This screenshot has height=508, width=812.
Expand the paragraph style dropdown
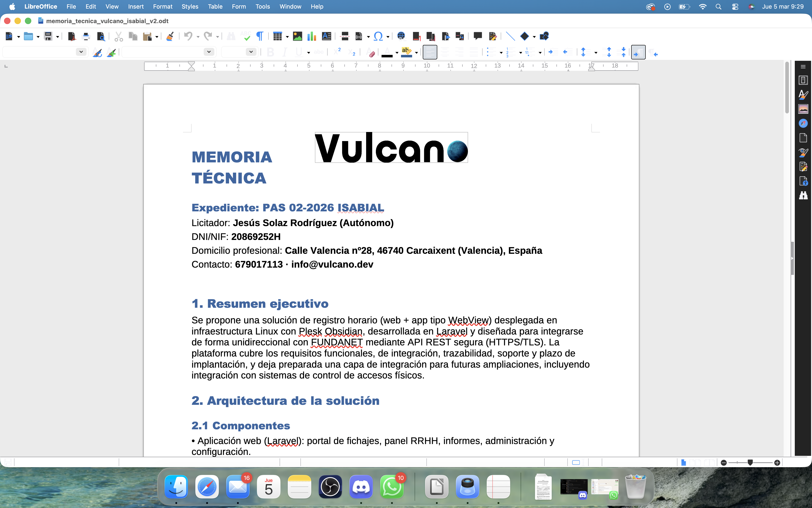click(81, 52)
